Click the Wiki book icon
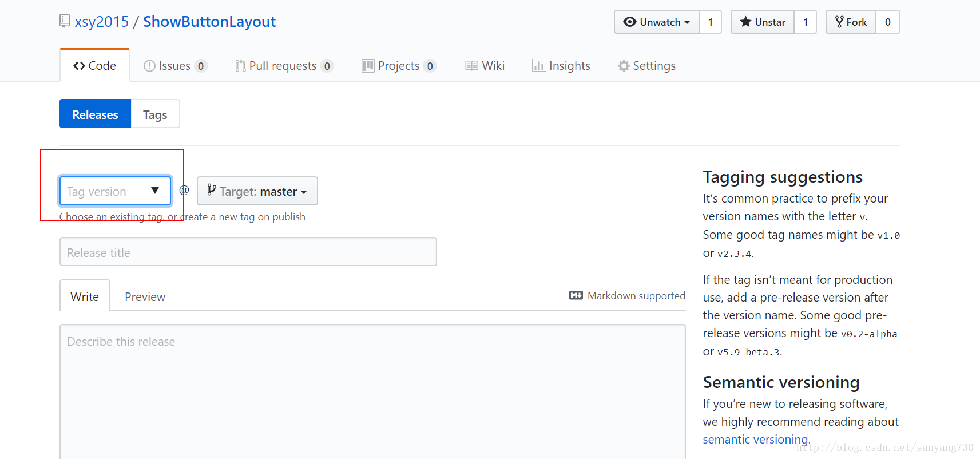 coord(471,66)
